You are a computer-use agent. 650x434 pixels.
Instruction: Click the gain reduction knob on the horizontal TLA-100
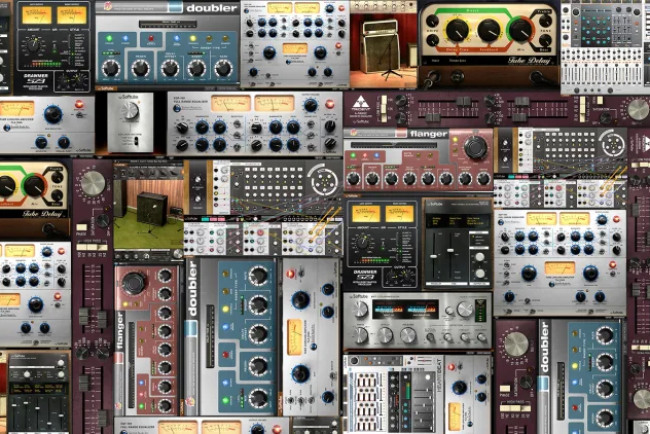pyautogui.click(x=53, y=114)
